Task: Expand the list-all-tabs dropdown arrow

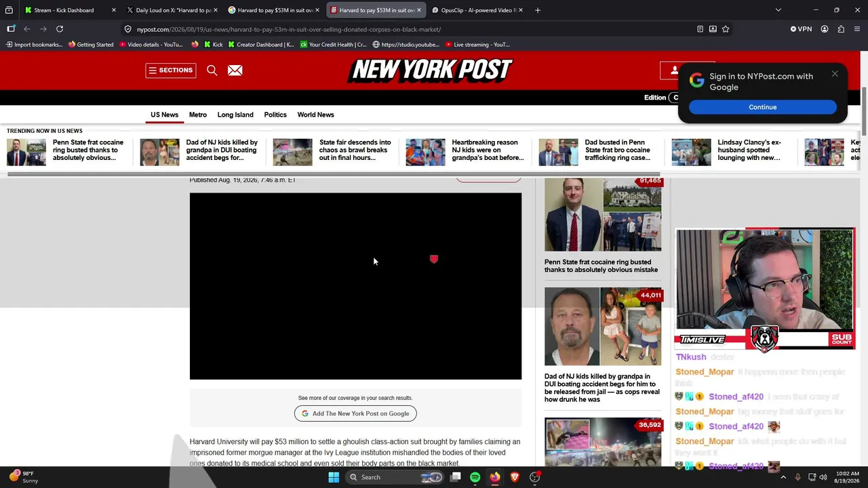Action: [778, 10]
